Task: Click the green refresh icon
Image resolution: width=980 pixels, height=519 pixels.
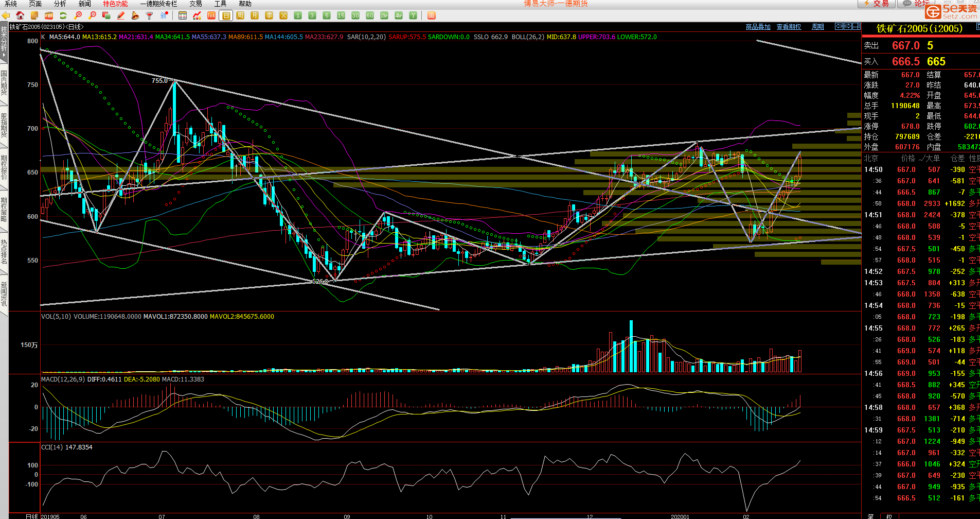Action: click(63, 15)
